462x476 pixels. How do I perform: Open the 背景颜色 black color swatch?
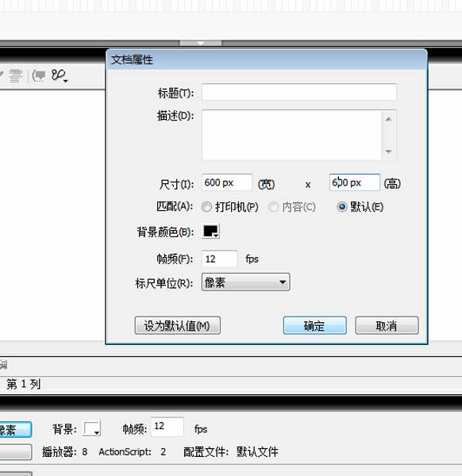pyautogui.click(x=211, y=232)
